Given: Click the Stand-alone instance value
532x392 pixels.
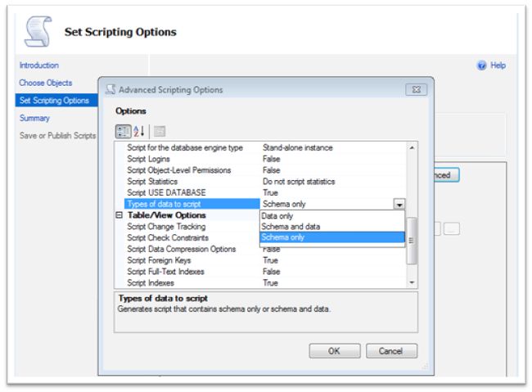Looking at the screenshot, I should coord(298,147).
